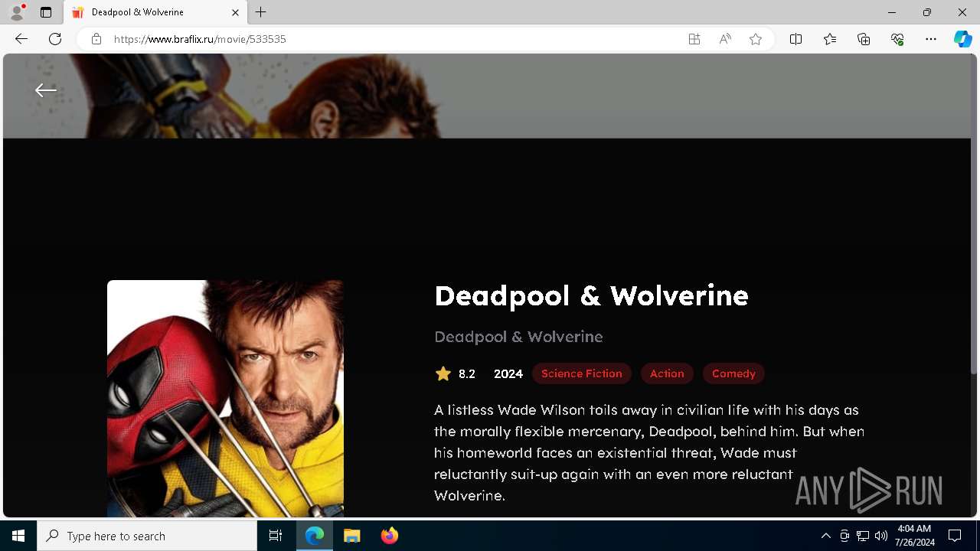Open browser Collections
This screenshot has height=551, width=980.
point(864,39)
